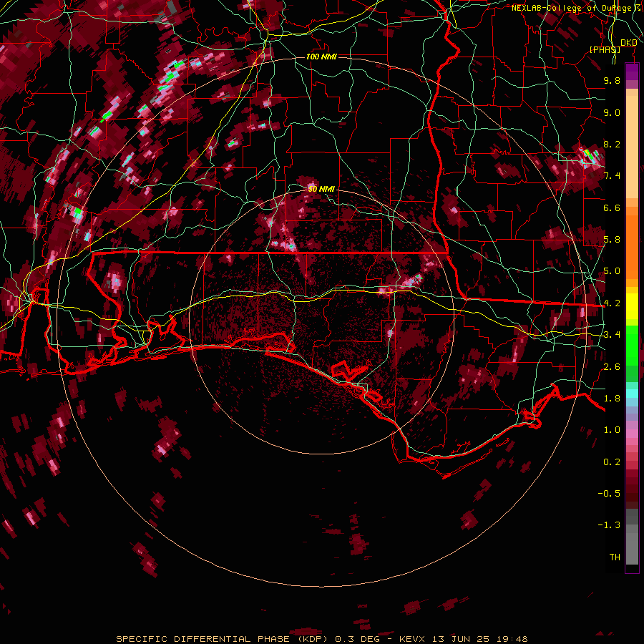Click the Specific Differential Phase caption

321,639
